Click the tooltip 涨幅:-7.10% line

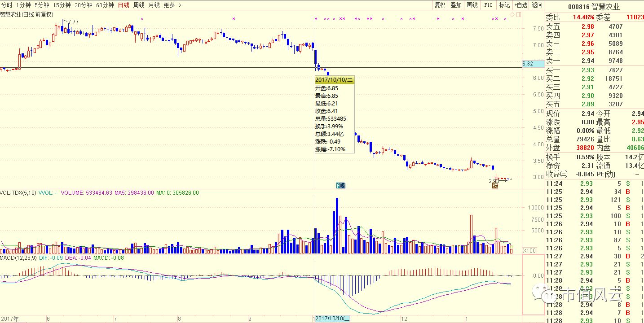coord(330,149)
